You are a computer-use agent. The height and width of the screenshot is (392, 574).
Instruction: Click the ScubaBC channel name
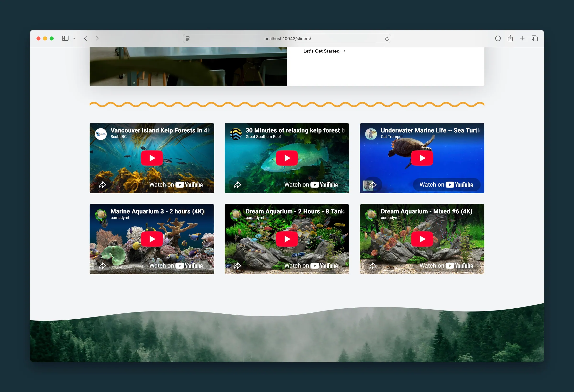(x=119, y=137)
